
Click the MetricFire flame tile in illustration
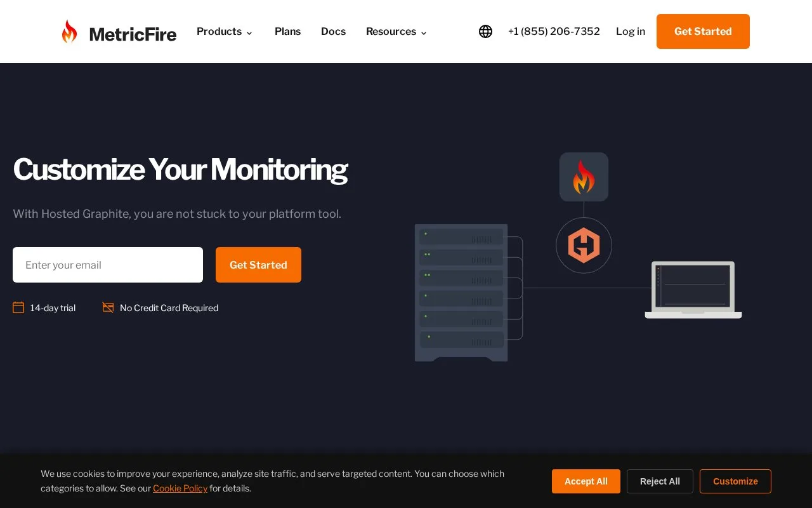point(584,177)
